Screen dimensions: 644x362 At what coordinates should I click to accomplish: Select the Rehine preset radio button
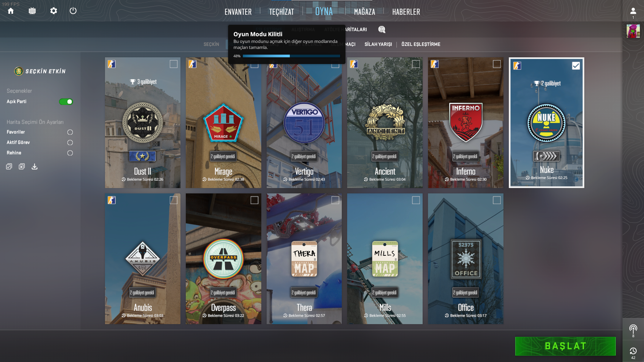pos(70,153)
